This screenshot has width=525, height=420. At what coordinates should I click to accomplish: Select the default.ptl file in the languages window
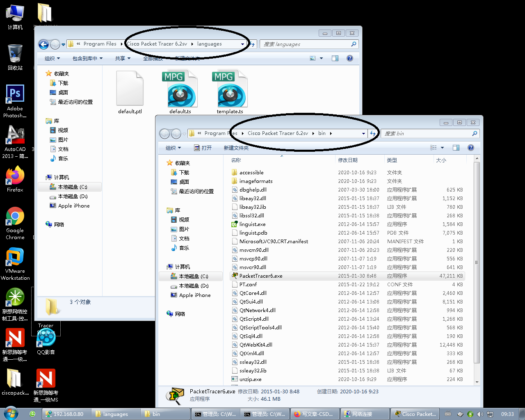[130, 92]
